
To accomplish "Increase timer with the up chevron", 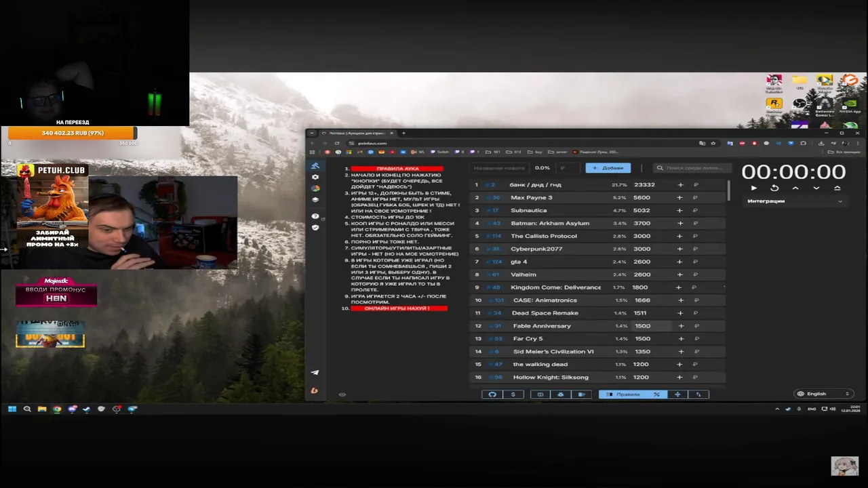I will point(795,188).
